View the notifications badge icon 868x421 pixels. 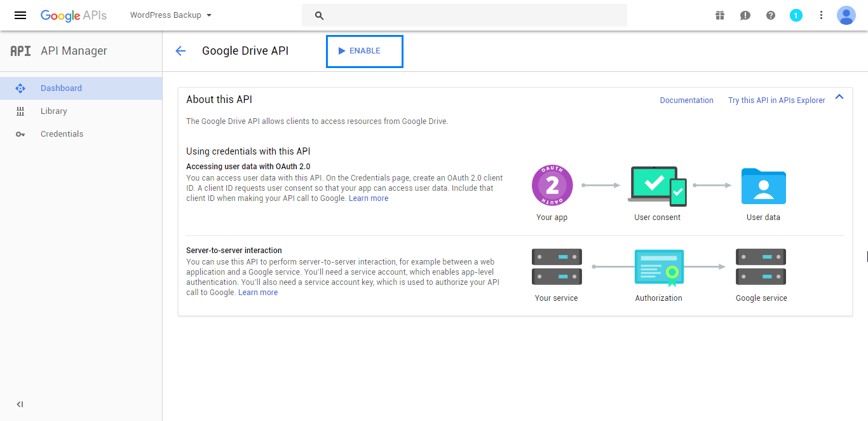(x=796, y=15)
